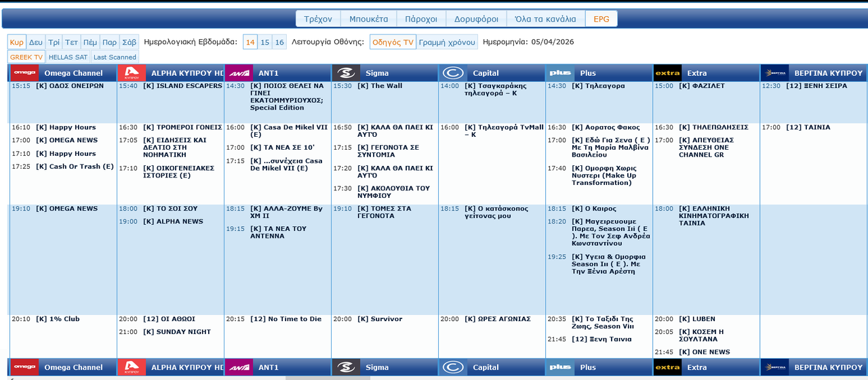
Task: Click the Omega logo in the top channel header
Action: click(25, 72)
